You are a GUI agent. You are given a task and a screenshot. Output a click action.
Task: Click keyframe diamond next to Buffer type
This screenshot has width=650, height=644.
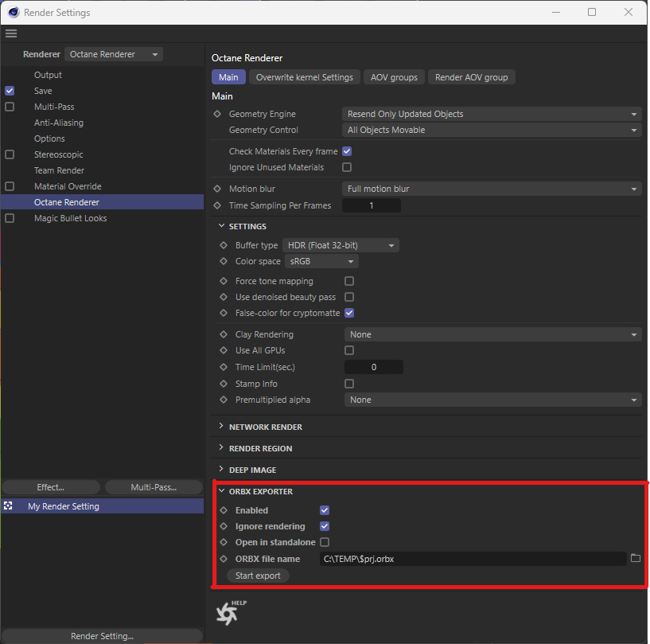[224, 245]
